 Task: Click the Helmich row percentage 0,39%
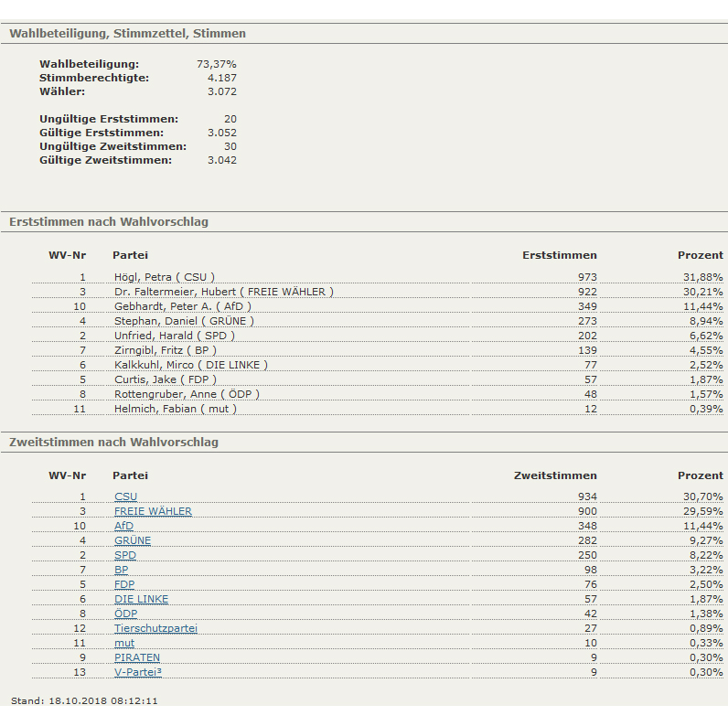tap(706, 409)
